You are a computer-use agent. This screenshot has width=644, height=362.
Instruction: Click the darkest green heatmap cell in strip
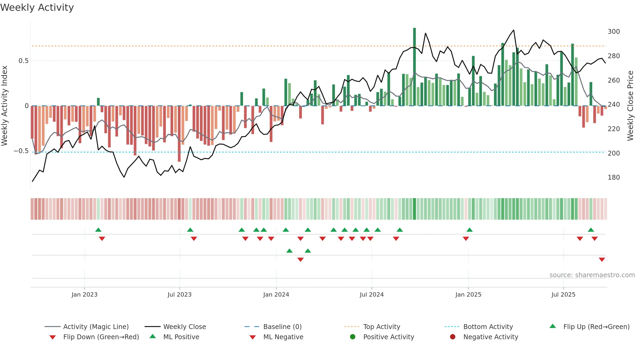[414, 209]
